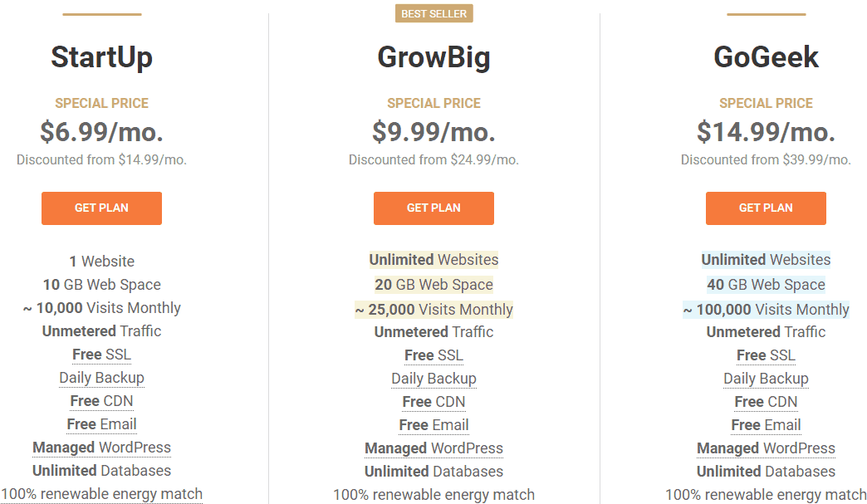Click GET PLAN under StartUp
The image size is (867, 504).
(x=101, y=208)
